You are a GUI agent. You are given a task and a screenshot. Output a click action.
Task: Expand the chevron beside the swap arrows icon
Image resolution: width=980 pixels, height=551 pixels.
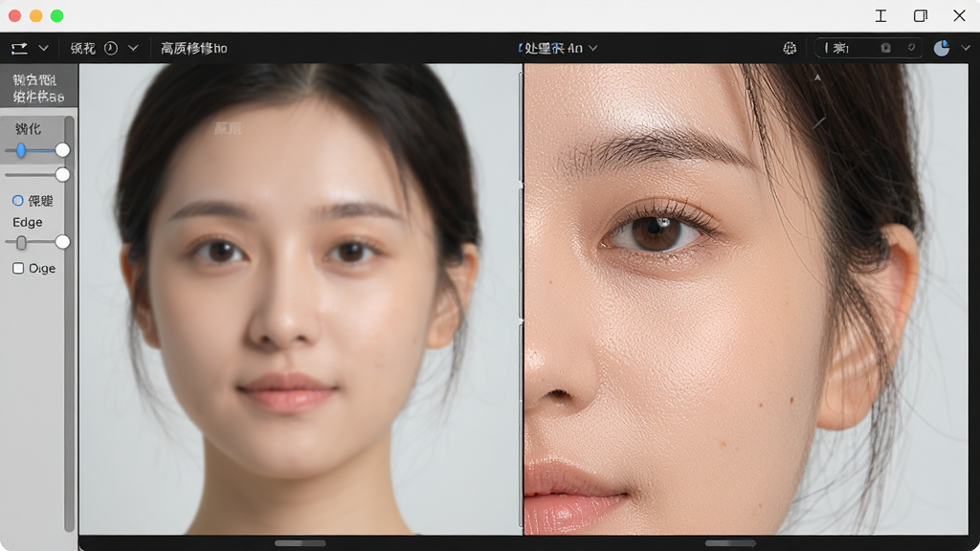coord(43,48)
